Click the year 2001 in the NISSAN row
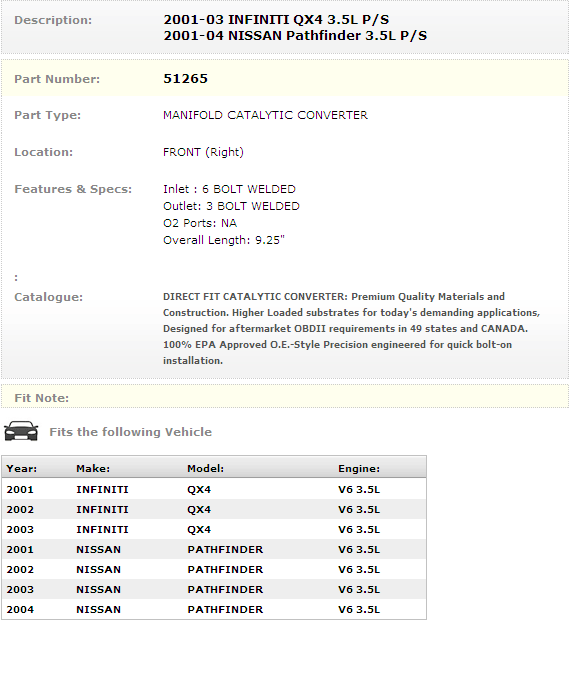The image size is (570, 676). 20,550
